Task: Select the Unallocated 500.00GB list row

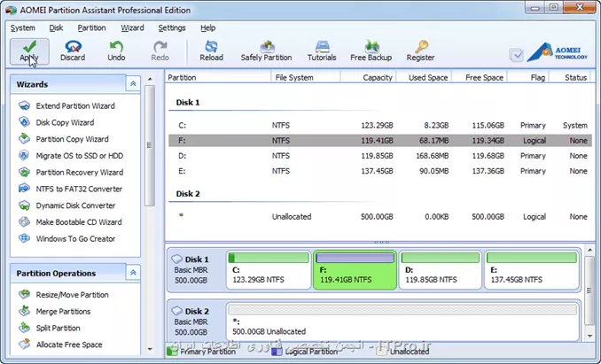Action: 380,217
